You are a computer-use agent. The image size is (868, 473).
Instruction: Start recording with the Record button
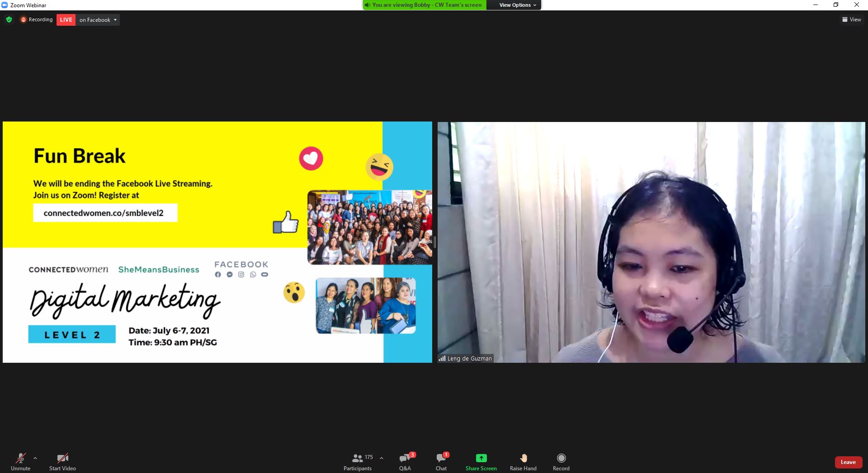(x=561, y=462)
